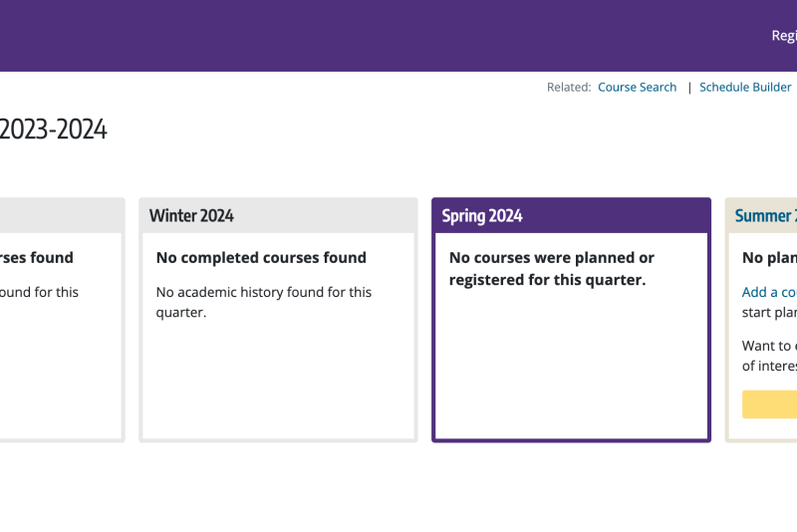Click 'No completed courses found' in Winter 2024
Image resolution: width=797 pixels, height=532 pixels.
pyautogui.click(x=261, y=258)
